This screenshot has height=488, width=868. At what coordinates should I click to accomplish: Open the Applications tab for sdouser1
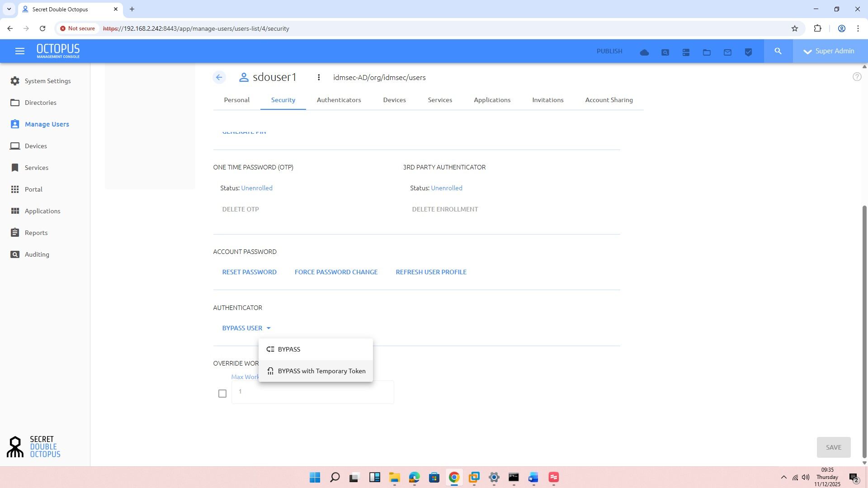(x=492, y=100)
